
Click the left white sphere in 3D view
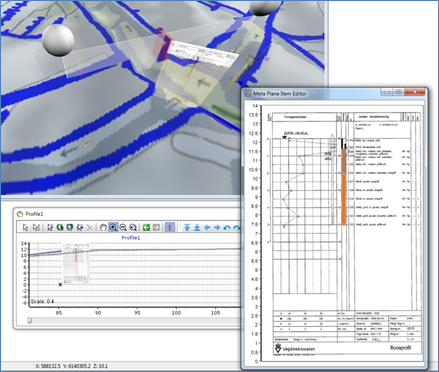pyautogui.click(x=58, y=40)
